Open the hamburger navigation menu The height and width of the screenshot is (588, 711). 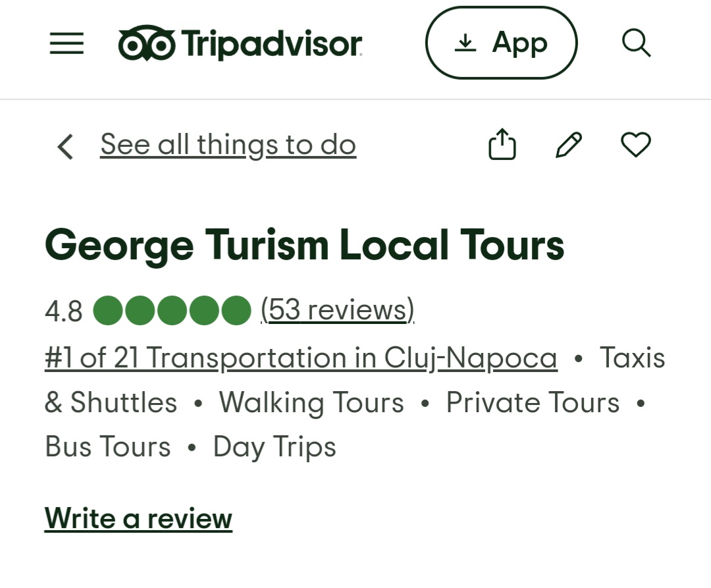click(66, 43)
